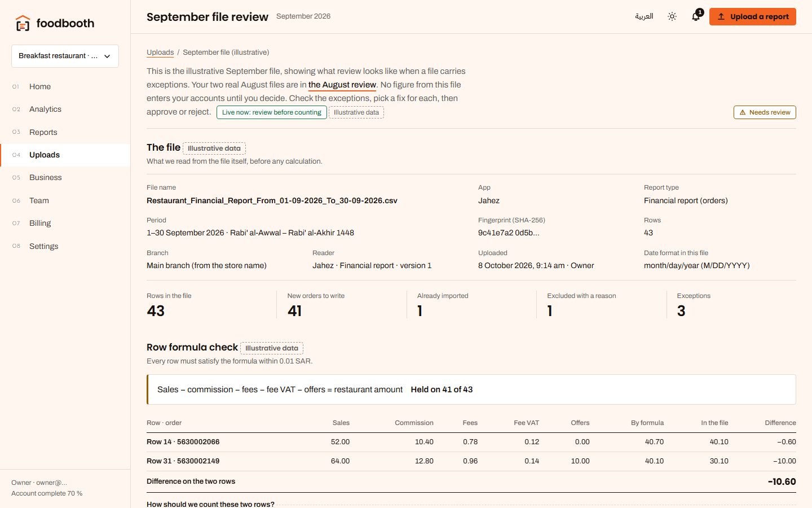This screenshot has height=508, width=812.
Task: Open the Team section
Action: pos(65,200)
